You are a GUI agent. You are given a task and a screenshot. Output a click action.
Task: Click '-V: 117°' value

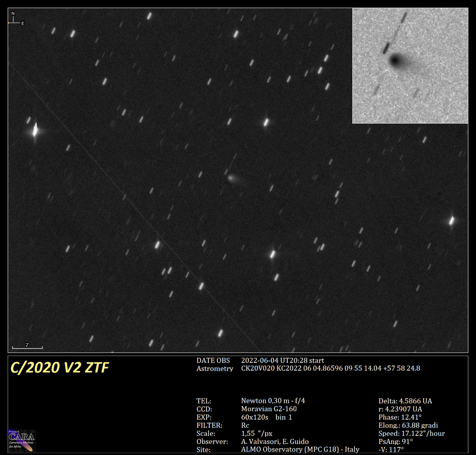391,449
